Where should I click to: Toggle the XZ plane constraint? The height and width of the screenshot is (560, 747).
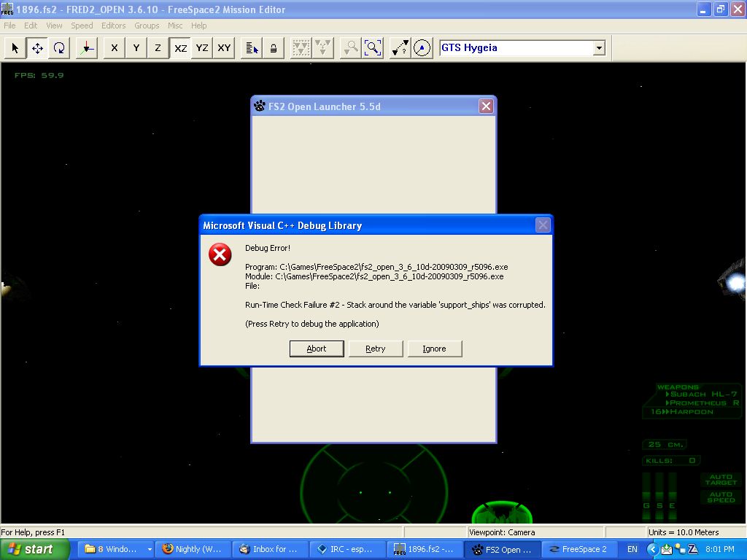pyautogui.click(x=180, y=48)
